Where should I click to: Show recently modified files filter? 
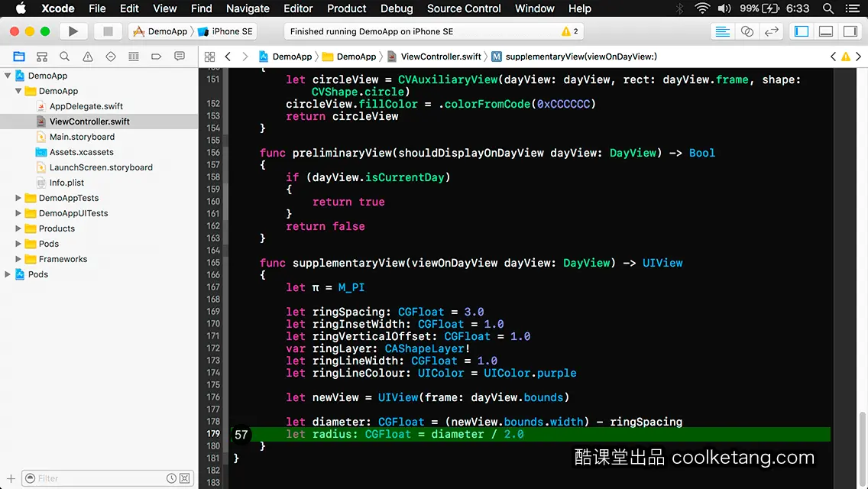[x=172, y=478]
